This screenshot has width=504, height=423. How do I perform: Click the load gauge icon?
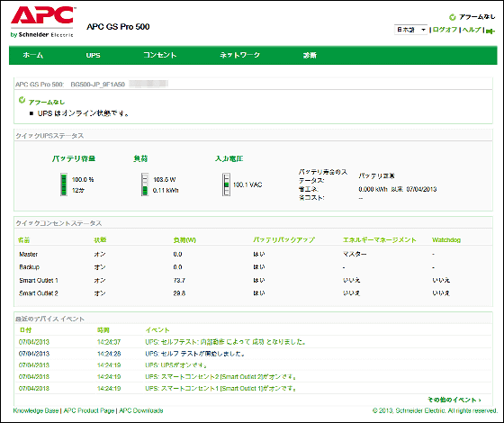click(x=145, y=184)
